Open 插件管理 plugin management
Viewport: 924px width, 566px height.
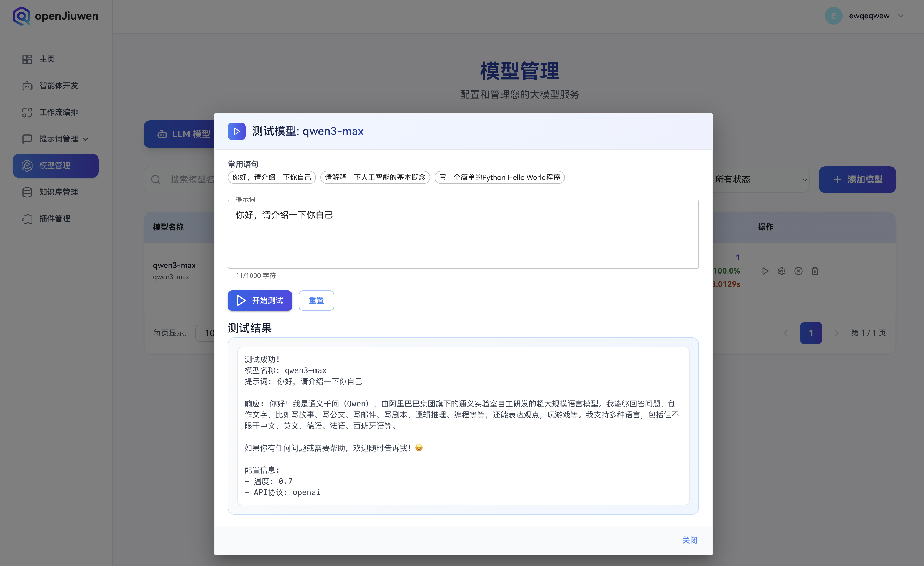click(55, 219)
